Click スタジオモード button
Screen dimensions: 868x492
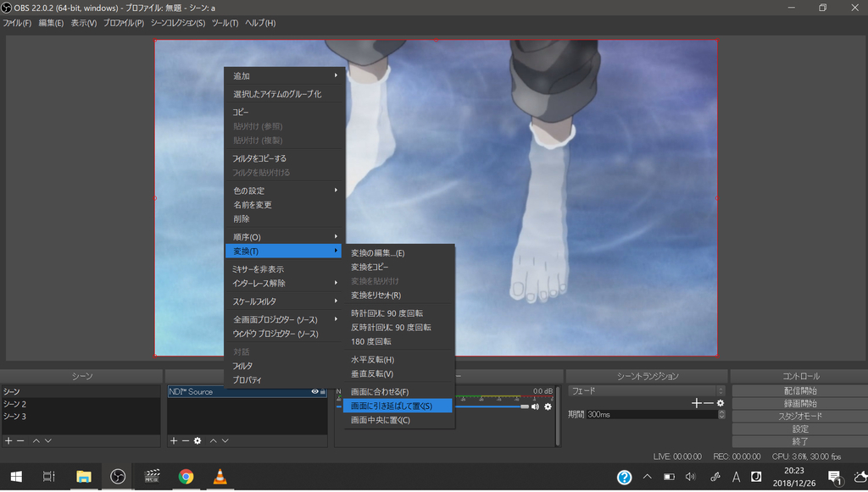click(800, 417)
